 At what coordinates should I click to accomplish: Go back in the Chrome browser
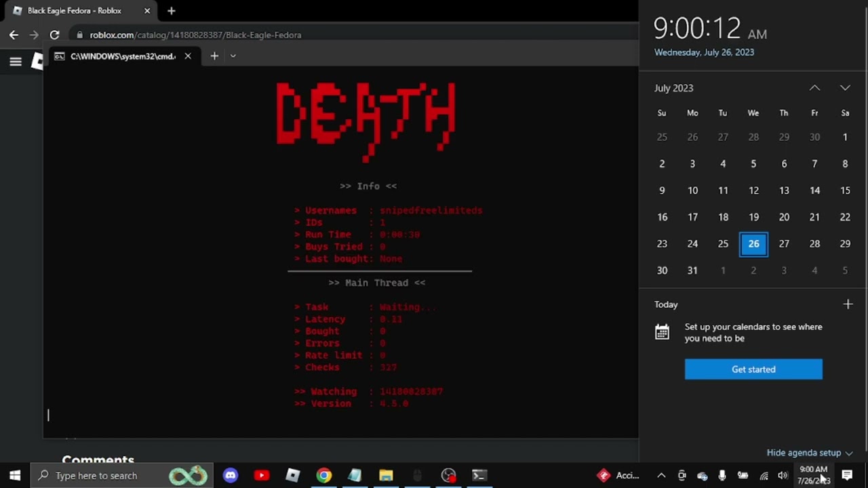[14, 35]
